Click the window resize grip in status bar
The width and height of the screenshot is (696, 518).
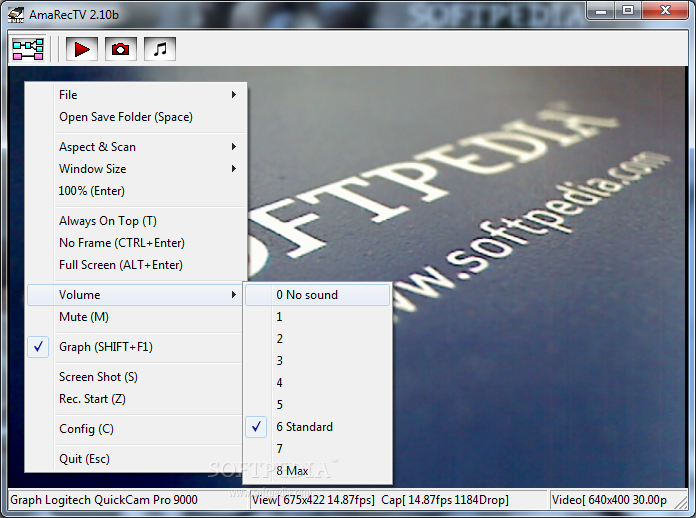tap(680, 502)
